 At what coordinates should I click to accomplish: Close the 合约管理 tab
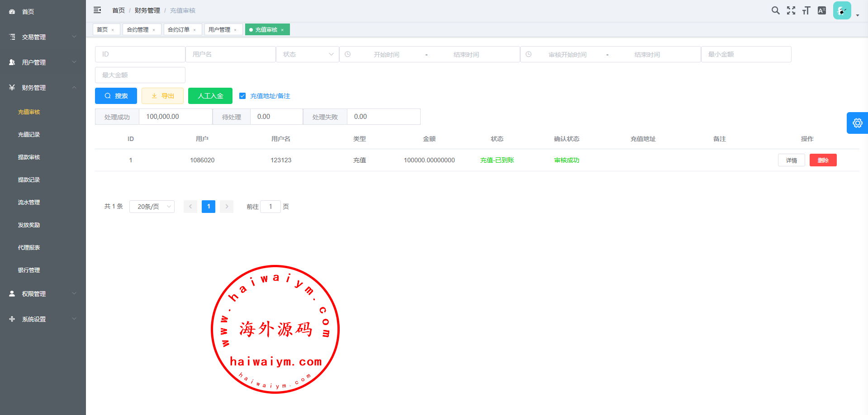click(x=154, y=30)
